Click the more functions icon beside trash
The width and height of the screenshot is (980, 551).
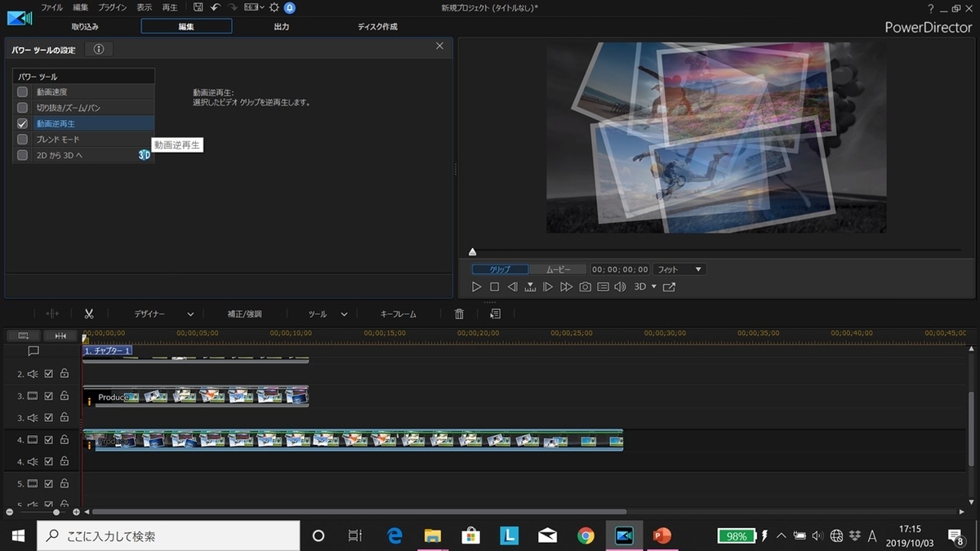point(495,313)
